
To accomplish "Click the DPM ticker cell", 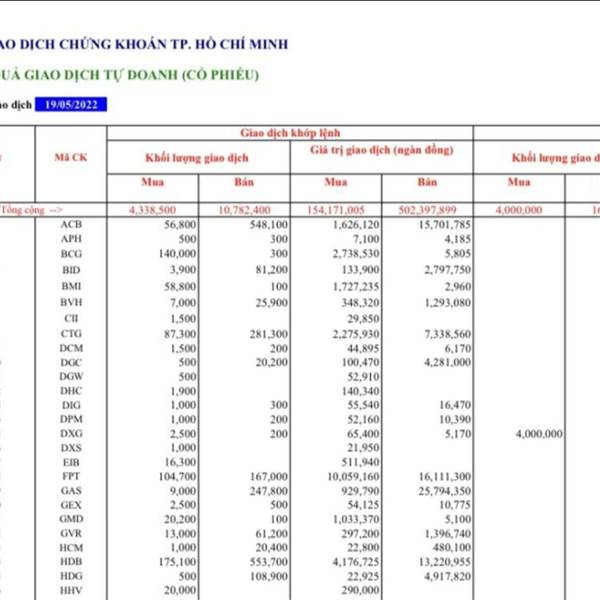I will [x=71, y=419].
